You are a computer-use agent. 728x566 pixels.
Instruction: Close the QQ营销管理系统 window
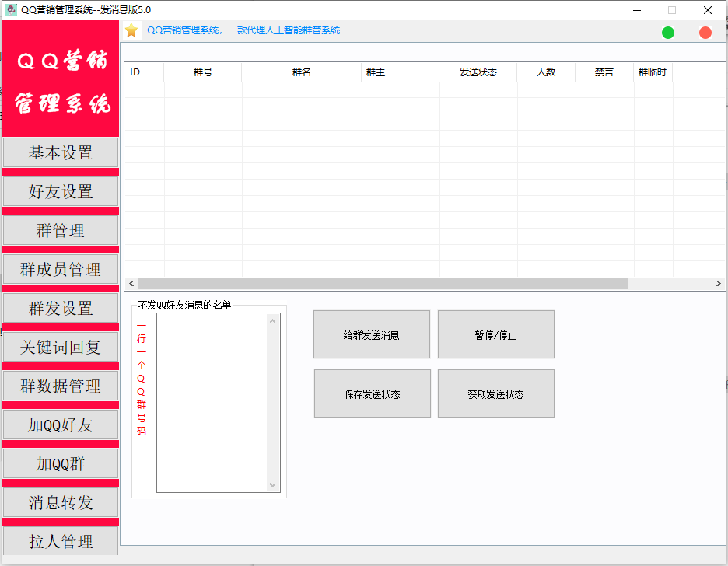tap(708, 10)
